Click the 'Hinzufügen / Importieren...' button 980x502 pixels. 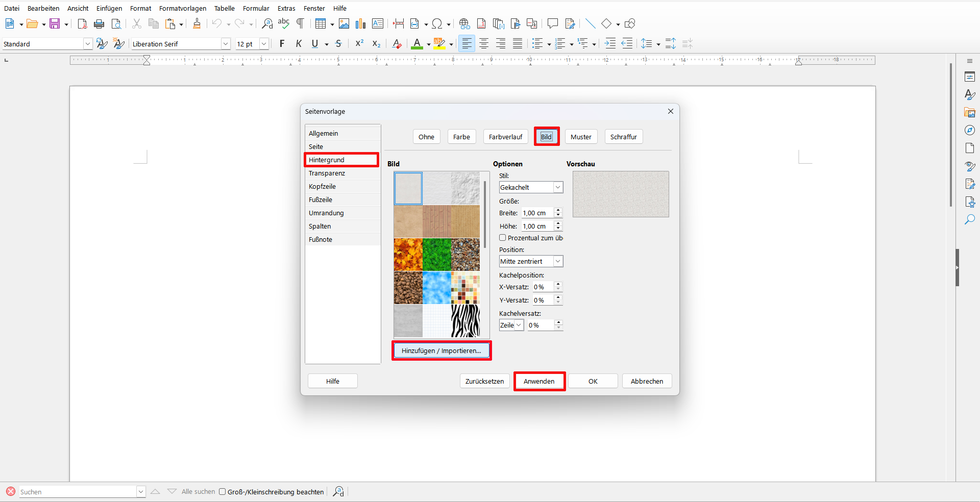pos(441,350)
